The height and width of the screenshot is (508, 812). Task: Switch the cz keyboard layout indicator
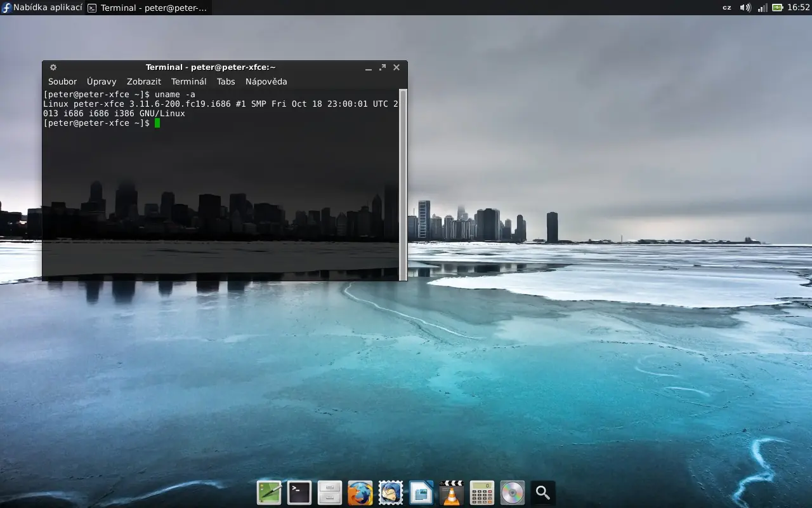click(x=727, y=8)
